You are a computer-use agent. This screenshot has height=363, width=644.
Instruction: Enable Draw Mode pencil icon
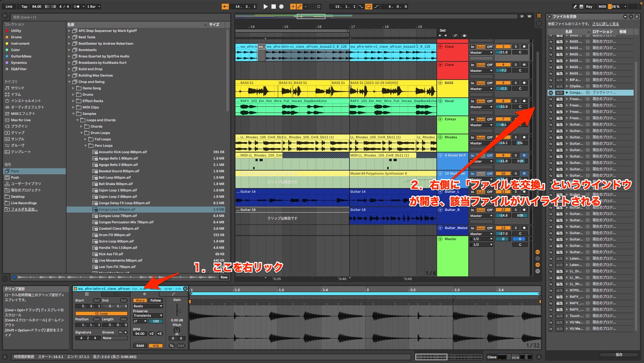[575, 6]
